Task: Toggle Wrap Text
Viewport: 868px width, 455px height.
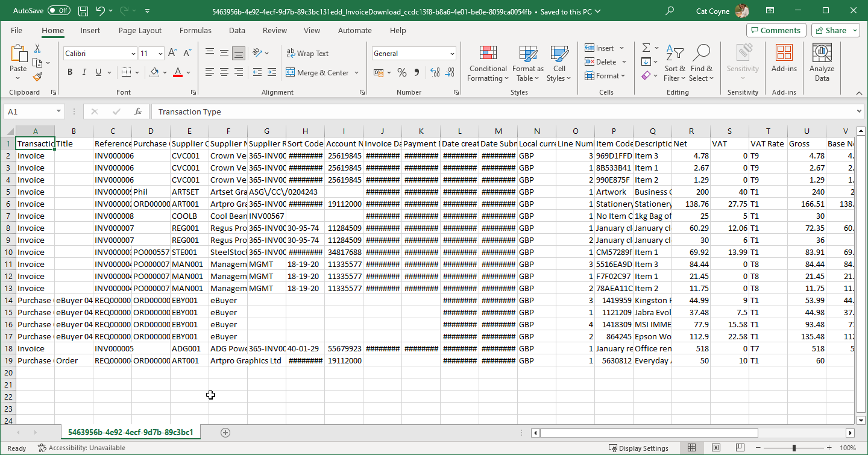Action: pos(307,54)
